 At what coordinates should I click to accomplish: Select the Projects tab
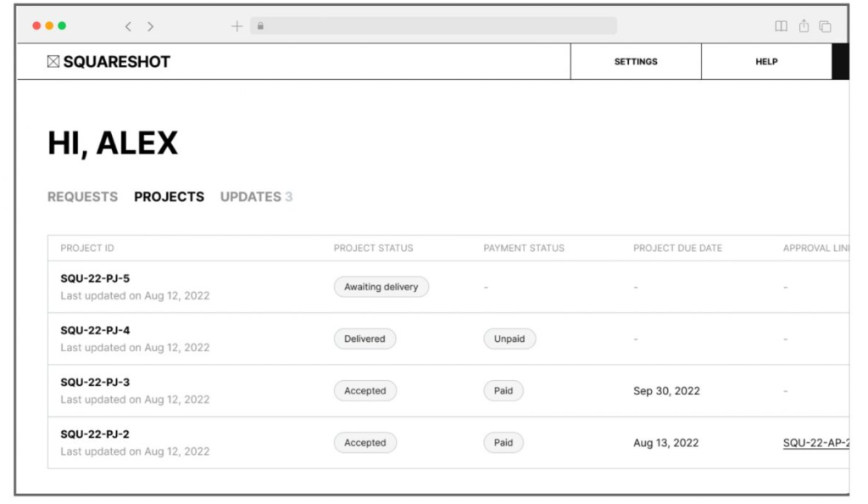[x=169, y=197]
